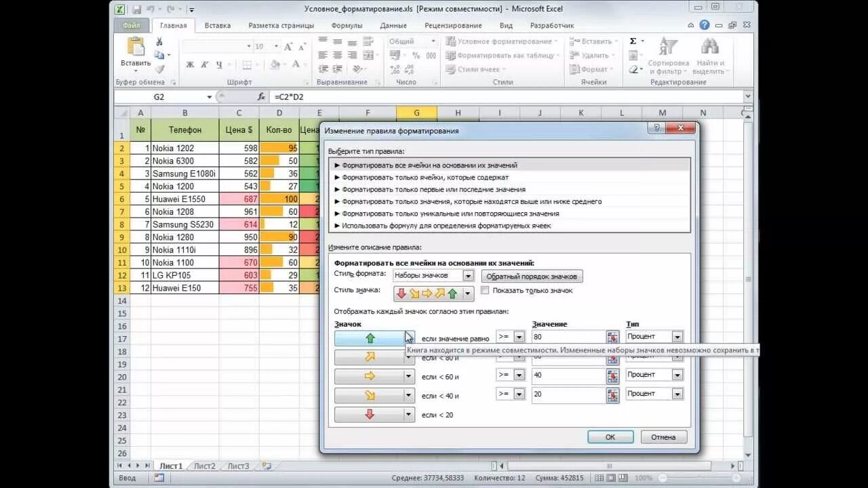The image size is (868, 488).
Task: Click the value field containing 80
Action: click(x=568, y=337)
